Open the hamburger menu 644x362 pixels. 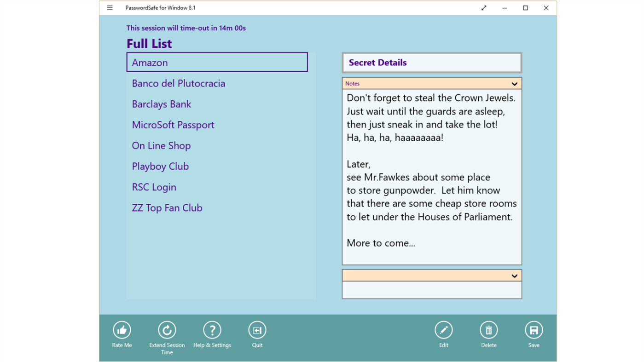(x=110, y=8)
